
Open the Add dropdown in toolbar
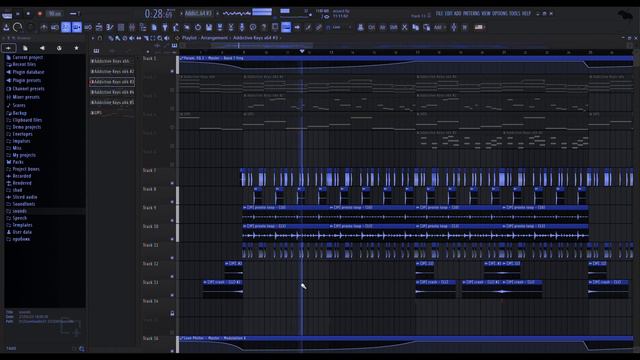[x=439, y=27]
